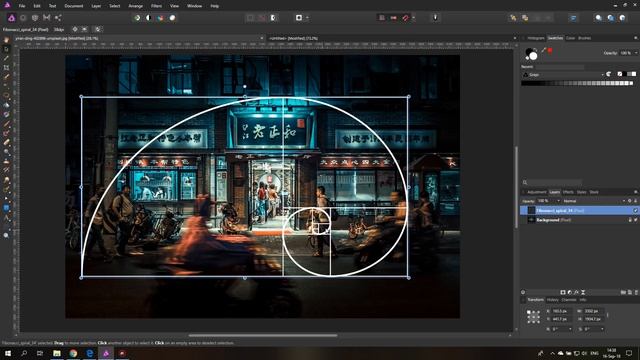Open the Assistant Manager icon
The width and height of the screenshot is (640, 360).
pos(435,18)
